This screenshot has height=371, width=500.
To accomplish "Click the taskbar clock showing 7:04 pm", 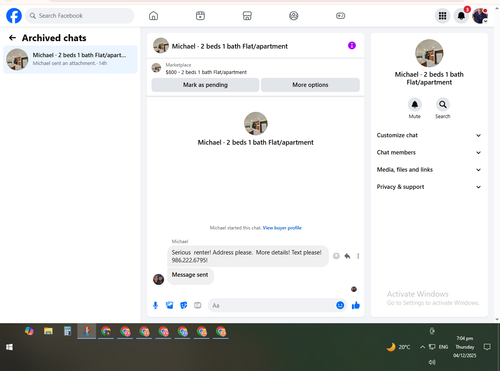I will tap(465, 347).
